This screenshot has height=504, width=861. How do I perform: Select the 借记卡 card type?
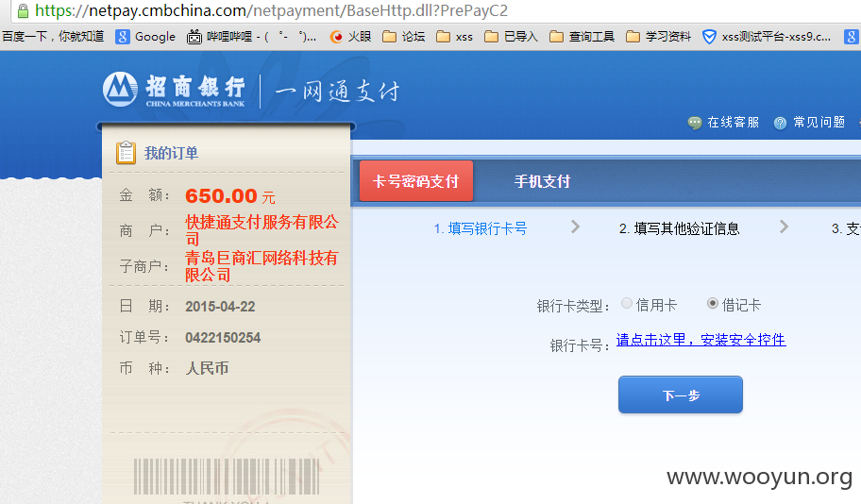pyautogui.click(x=712, y=303)
